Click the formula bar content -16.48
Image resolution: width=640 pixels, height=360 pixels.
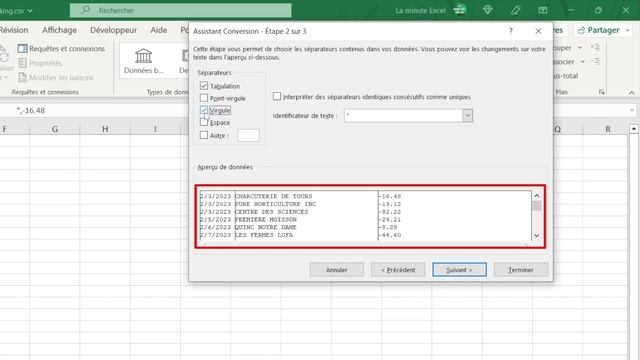[31, 111]
